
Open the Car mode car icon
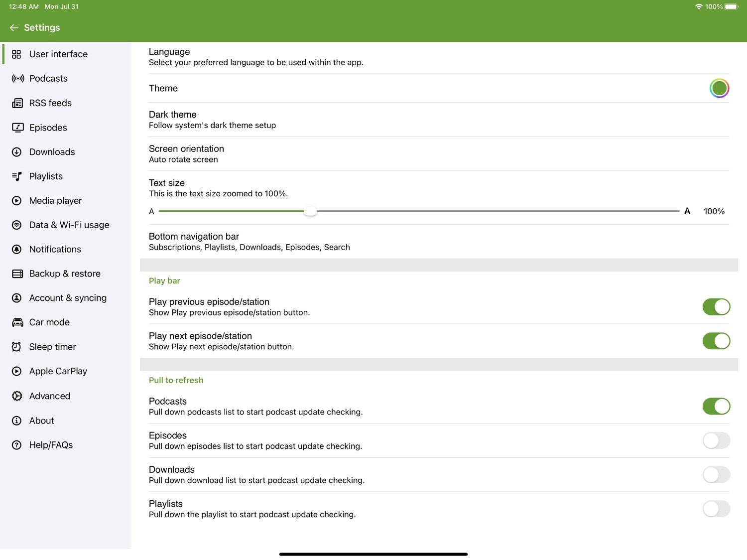click(17, 322)
